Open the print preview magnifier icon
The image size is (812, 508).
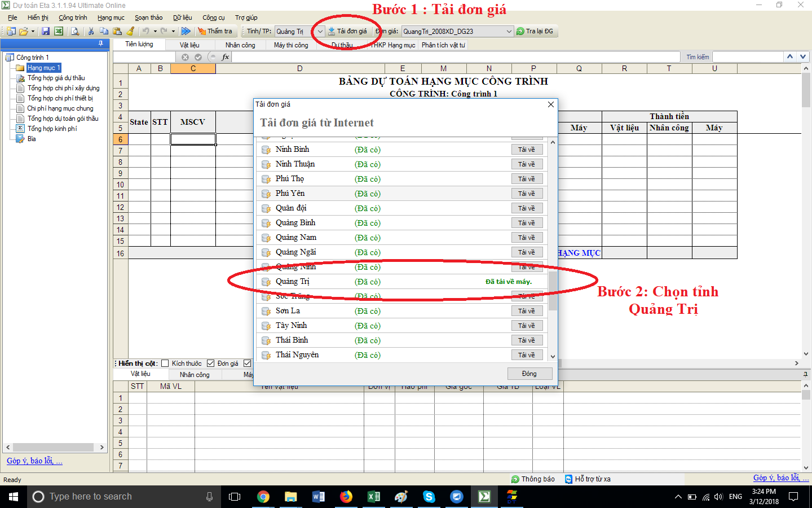75,32
